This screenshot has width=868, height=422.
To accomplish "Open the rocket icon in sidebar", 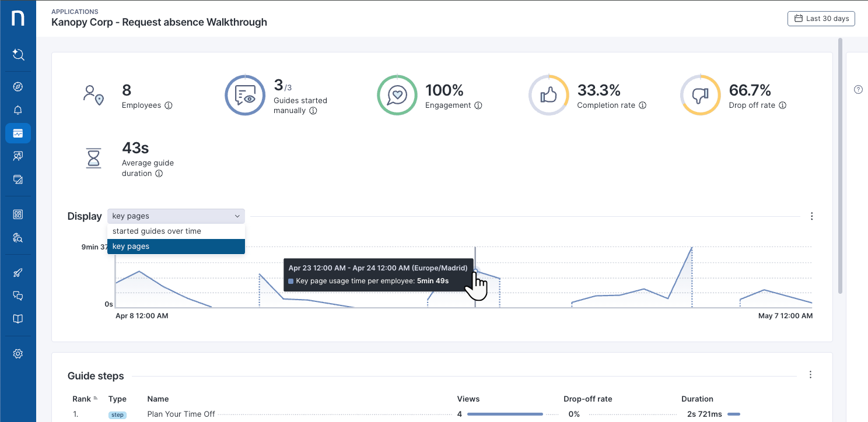I will tap(18, 273).
